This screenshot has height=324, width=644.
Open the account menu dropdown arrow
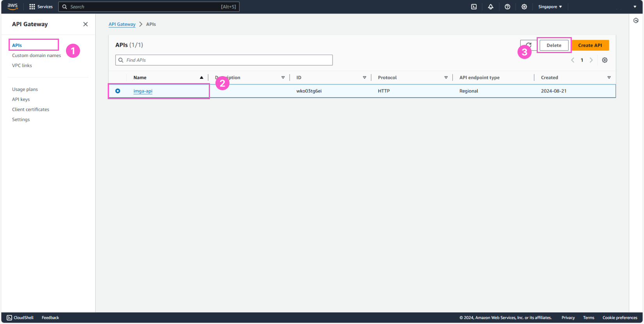[635, 7]
